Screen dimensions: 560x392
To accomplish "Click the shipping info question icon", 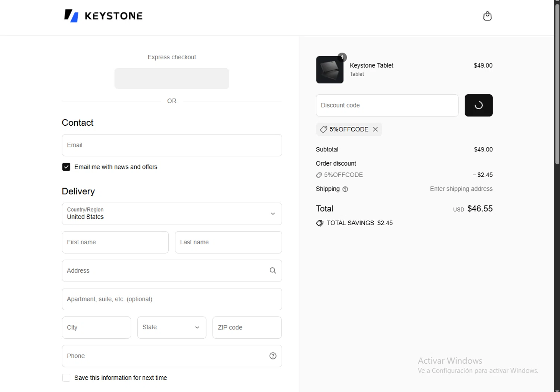I will coord(345,189).
